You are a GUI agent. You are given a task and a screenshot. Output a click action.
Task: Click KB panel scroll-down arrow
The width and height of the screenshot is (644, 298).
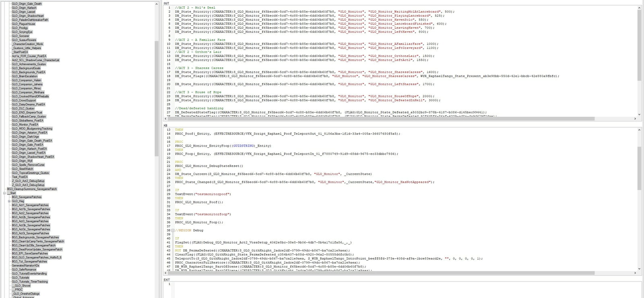(x=640, y=269)
